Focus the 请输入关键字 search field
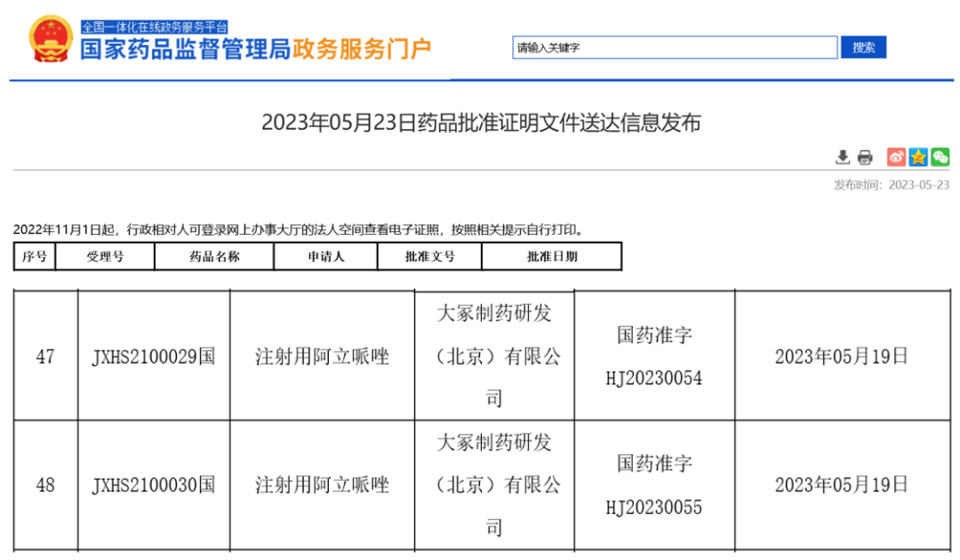 (675, 47)
